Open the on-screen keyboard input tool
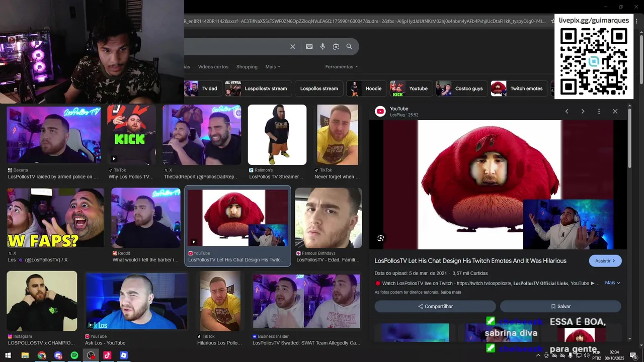The width and height of the screenshot is (644, 362). tap(309, 46)
